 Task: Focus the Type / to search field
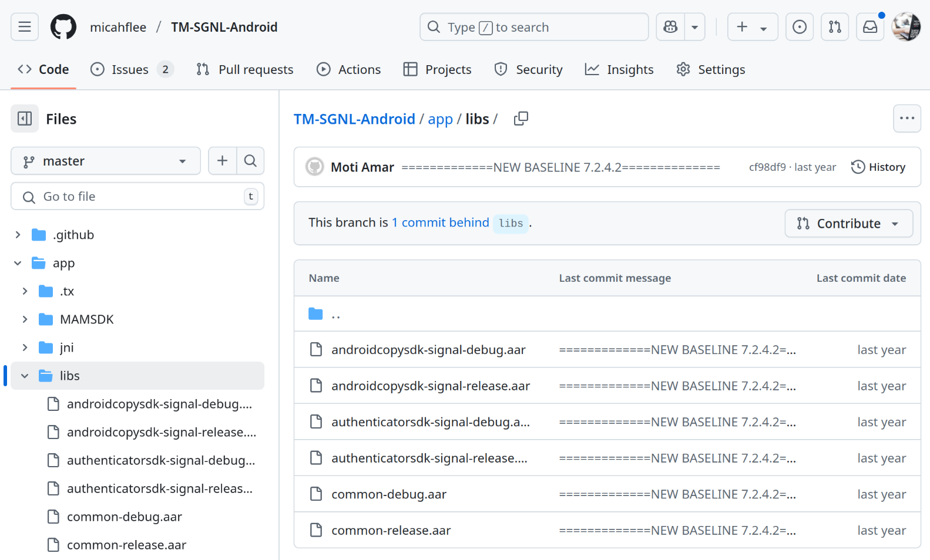pos(534,27)
